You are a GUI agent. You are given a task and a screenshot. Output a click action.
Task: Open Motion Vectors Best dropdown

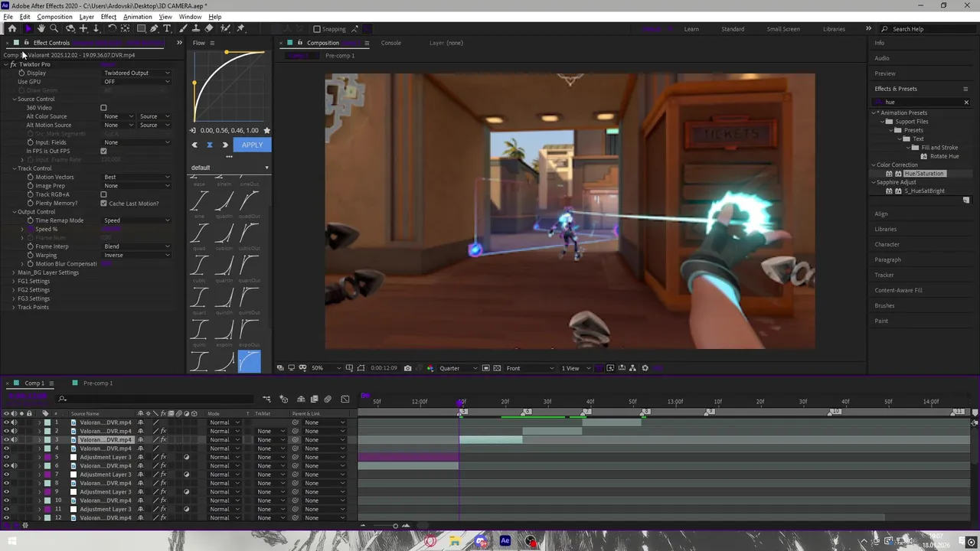pos(137,177)
